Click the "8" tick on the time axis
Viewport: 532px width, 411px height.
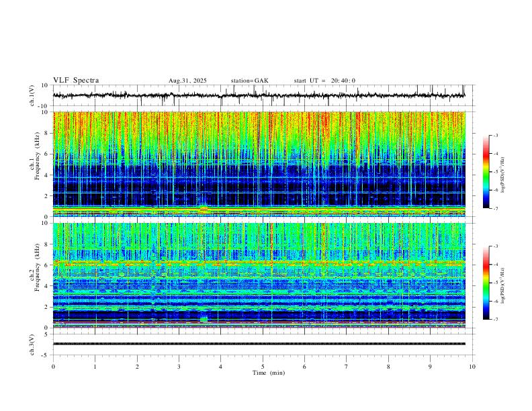[x=388, y=367]
